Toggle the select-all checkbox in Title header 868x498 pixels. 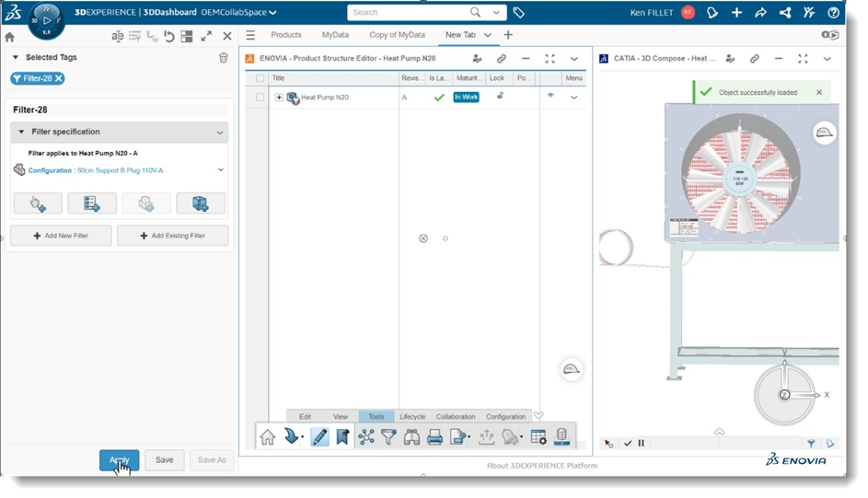[x=260, y=78]
